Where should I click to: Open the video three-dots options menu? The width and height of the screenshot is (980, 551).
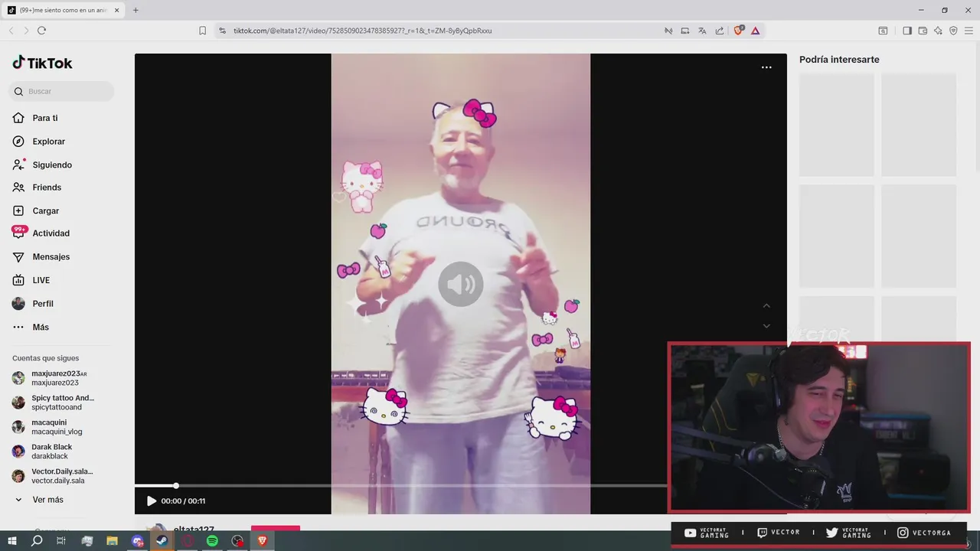766,67
